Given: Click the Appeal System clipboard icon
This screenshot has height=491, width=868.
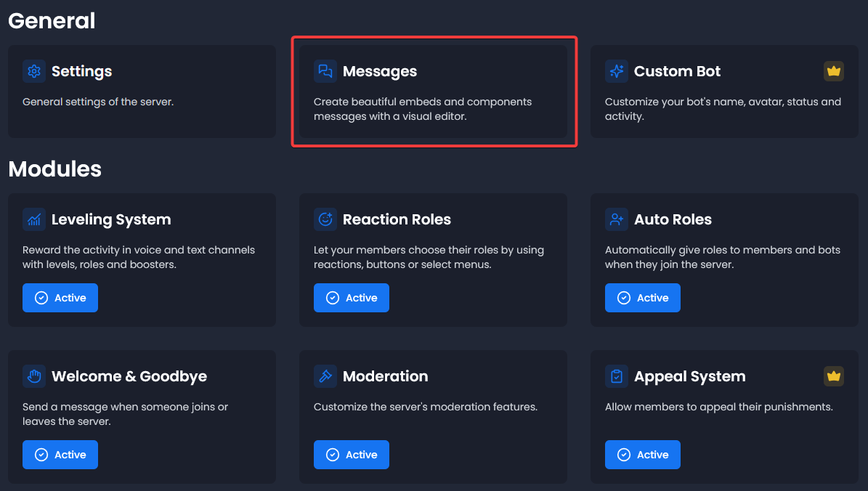Looking at the screenshot, I should coord(617,376).
